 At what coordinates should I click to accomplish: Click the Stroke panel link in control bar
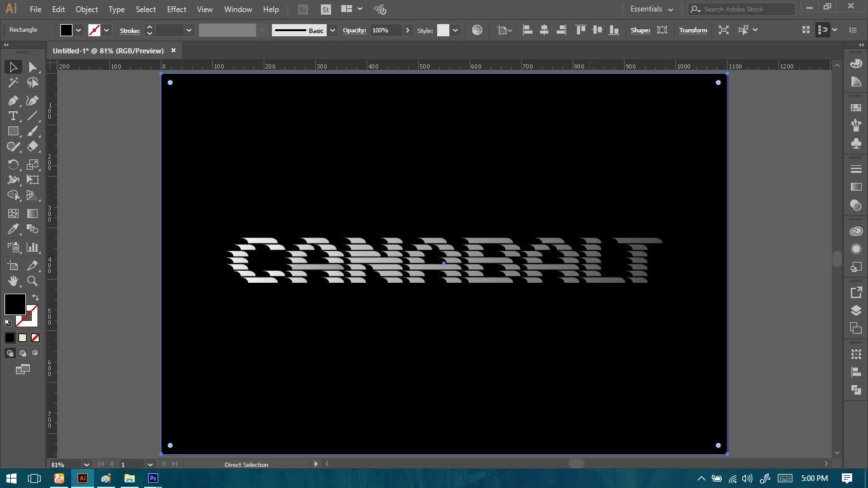(x=130, y=30)
